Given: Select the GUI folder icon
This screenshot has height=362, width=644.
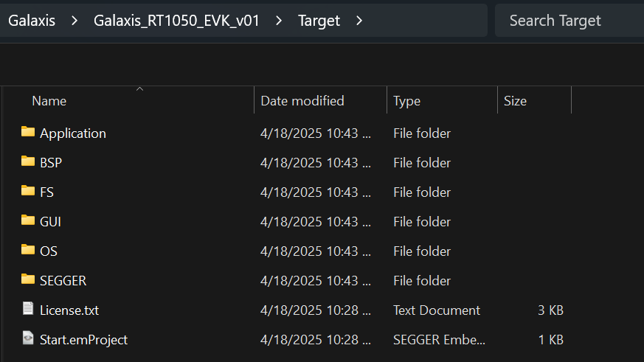Looking at the screenshot, I should point(28,220).
